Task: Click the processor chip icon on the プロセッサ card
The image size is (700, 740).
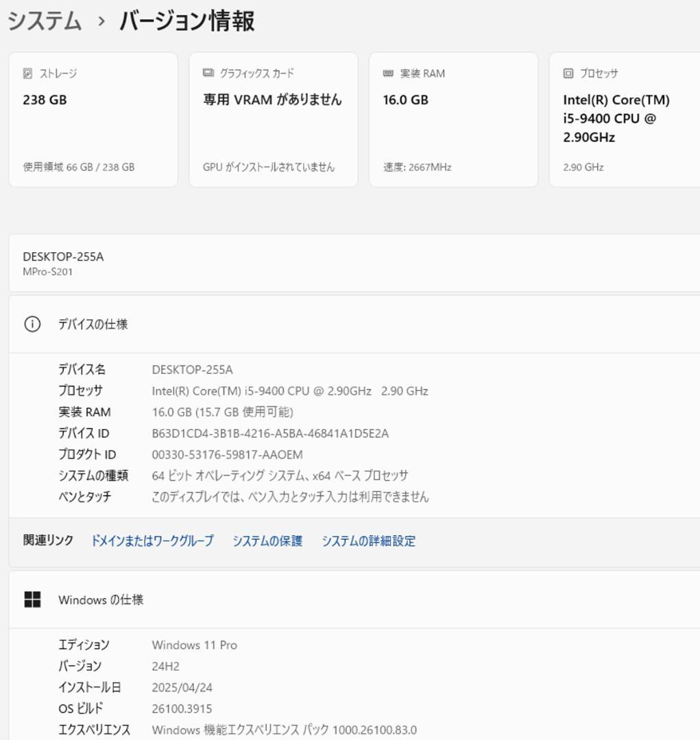Action: [570, 73]
